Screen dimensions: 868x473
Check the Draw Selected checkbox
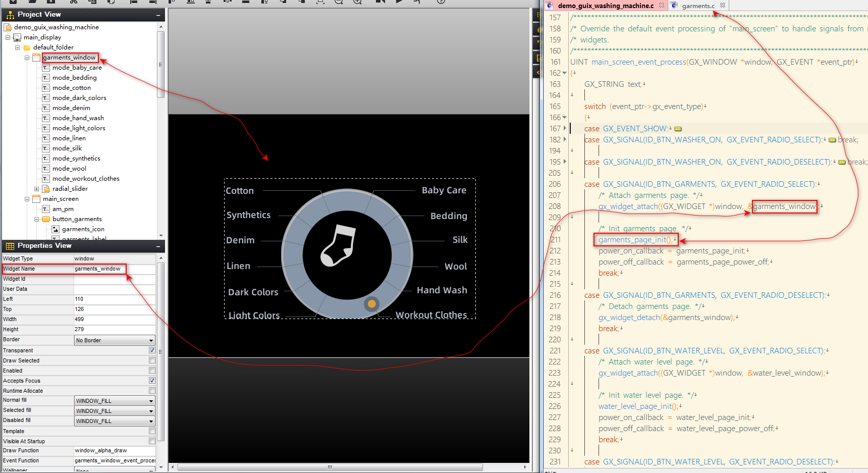[152, 360]
